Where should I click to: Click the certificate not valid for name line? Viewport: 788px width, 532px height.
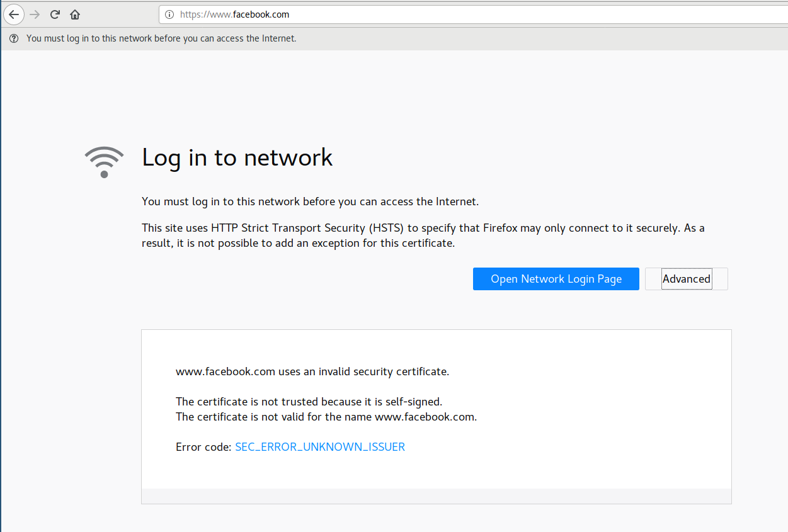[326, 417]
